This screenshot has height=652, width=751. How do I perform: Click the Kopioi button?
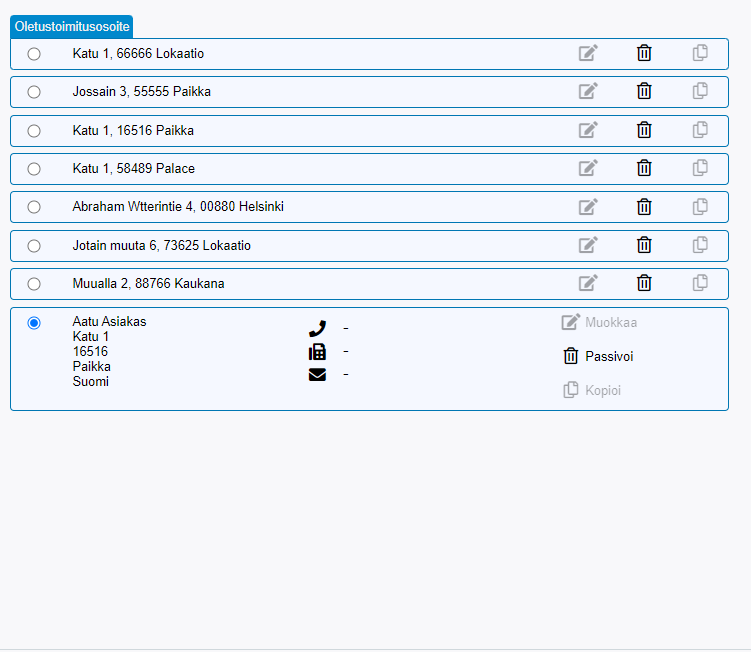[592, 390]
